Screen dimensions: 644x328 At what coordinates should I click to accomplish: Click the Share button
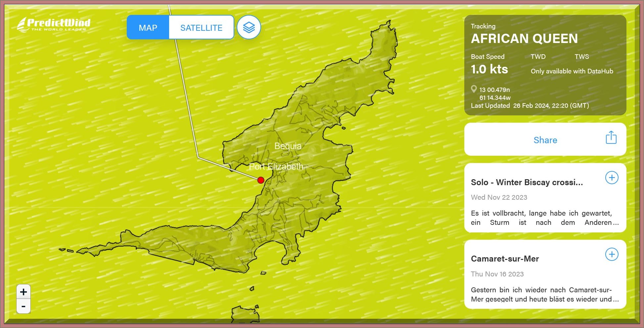click(x=545, y=140)
